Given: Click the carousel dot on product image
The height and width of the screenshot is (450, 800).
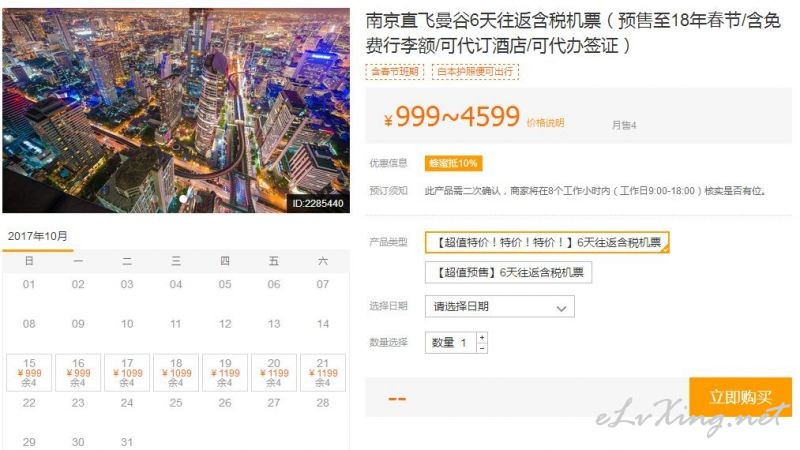Looking at the screenshot, I should pyautogui.click(x=183, y=199).
